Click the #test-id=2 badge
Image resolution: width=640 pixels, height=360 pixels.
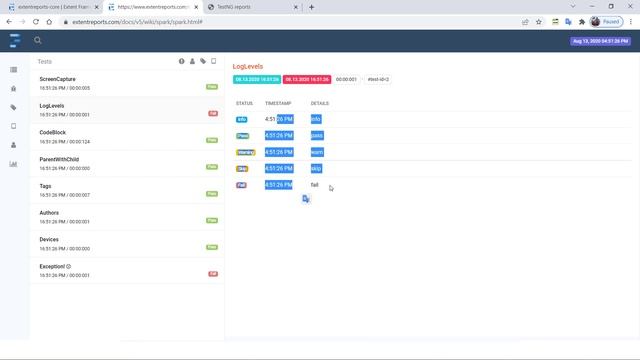coord(378,79)
